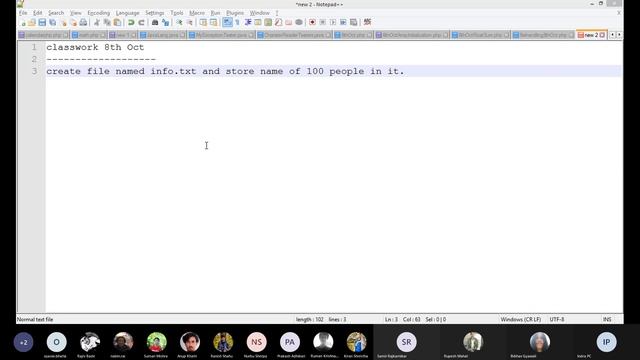Click the macro Playback icon
Image resolution: width=640 pixels, height=360 pixels.
pos(333,22)
